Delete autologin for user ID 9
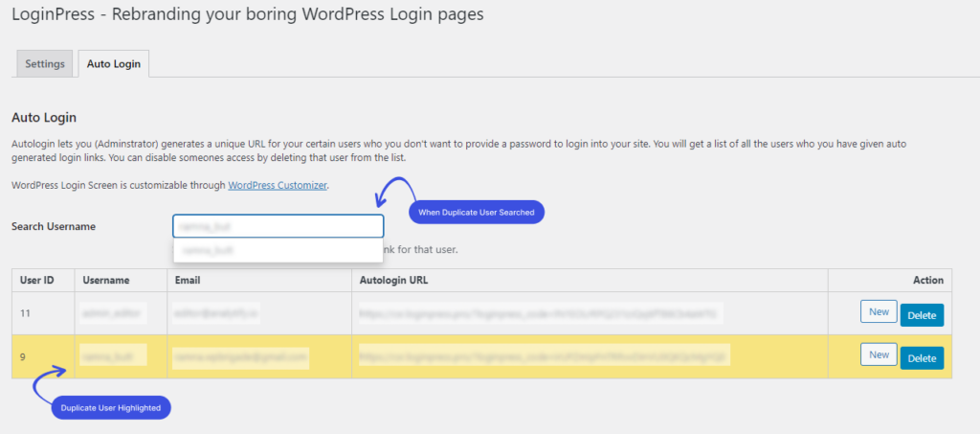 click(922, 358)
